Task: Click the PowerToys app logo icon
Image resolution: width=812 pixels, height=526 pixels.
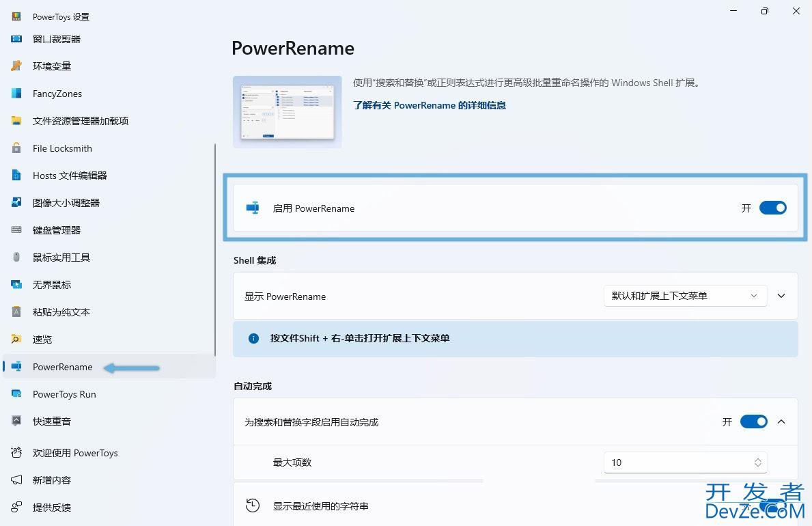Action: (x=16, y=16)
